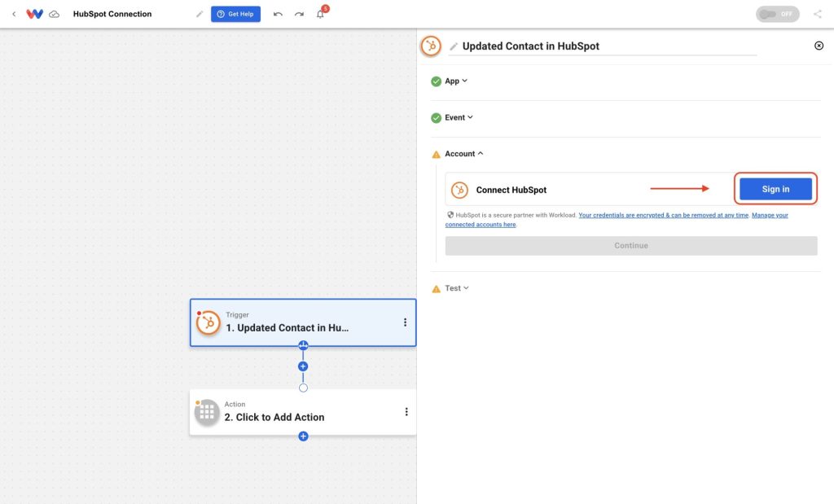Click the green check beside App
834x504 pixels.
[x=437, y=81]
